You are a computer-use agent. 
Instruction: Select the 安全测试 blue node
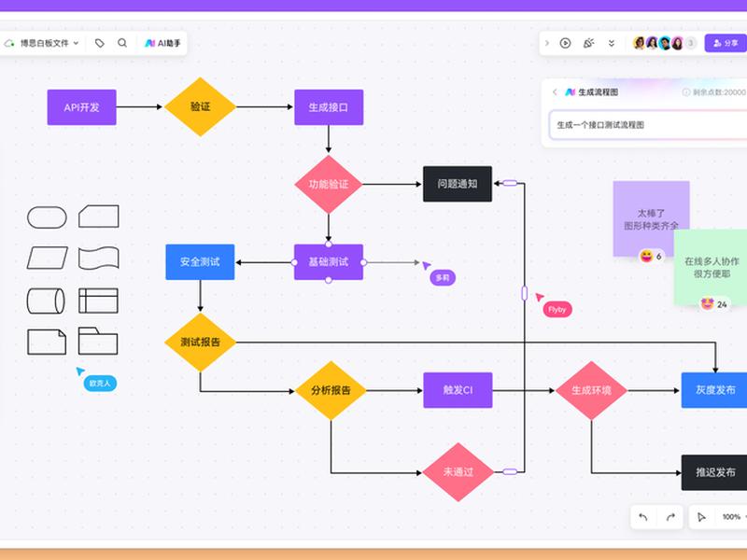pos(200,262)
